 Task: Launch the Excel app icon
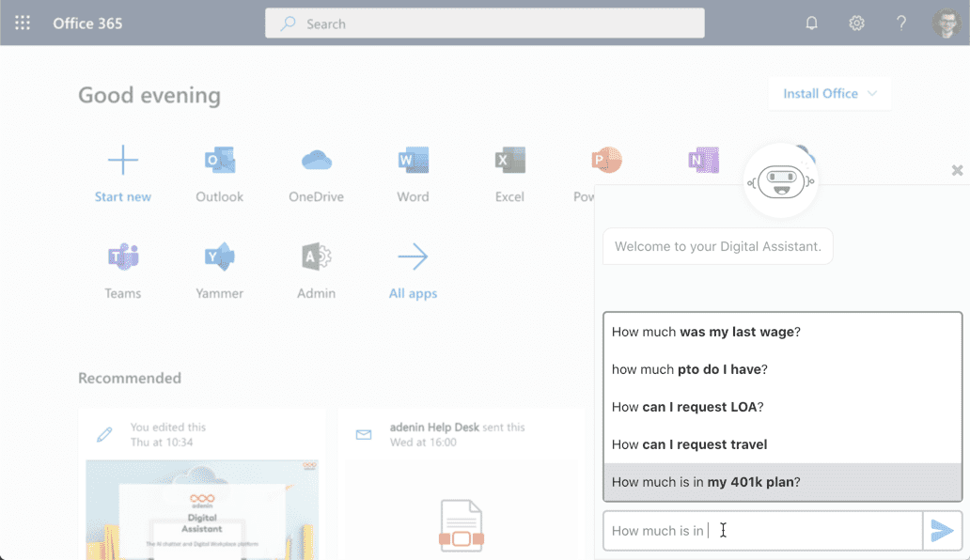click(509, 160)
